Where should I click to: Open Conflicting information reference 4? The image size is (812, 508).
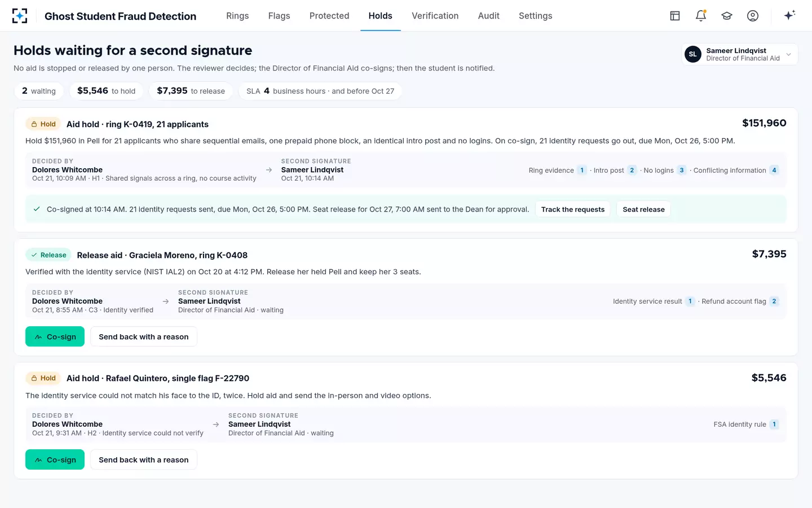(774, 170)
